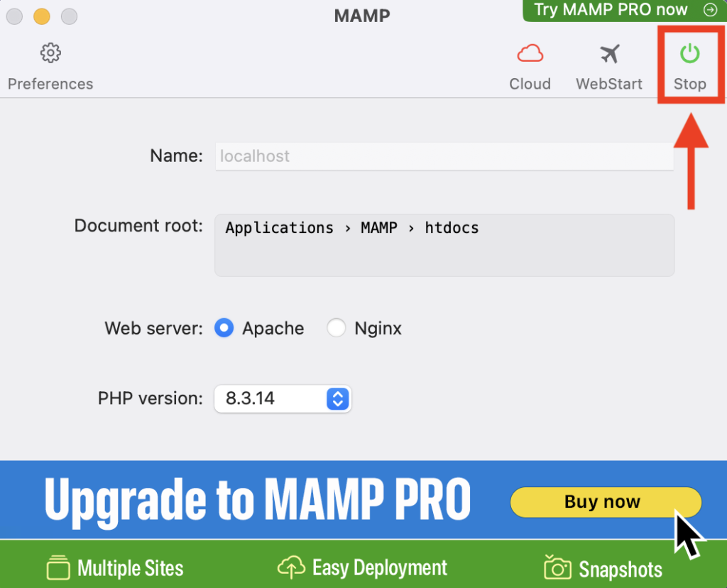The height and width of the screenshot is (588, 727).
Task: Click Applications in document root path
Action: (x=279, y=228)
